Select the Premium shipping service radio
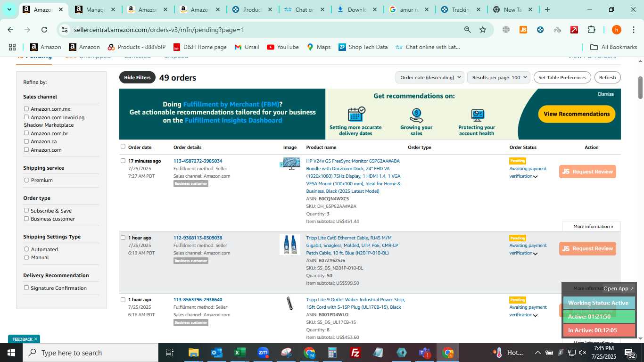The height and width of the screenshot is (362, 644). click(x=26, y=180)
